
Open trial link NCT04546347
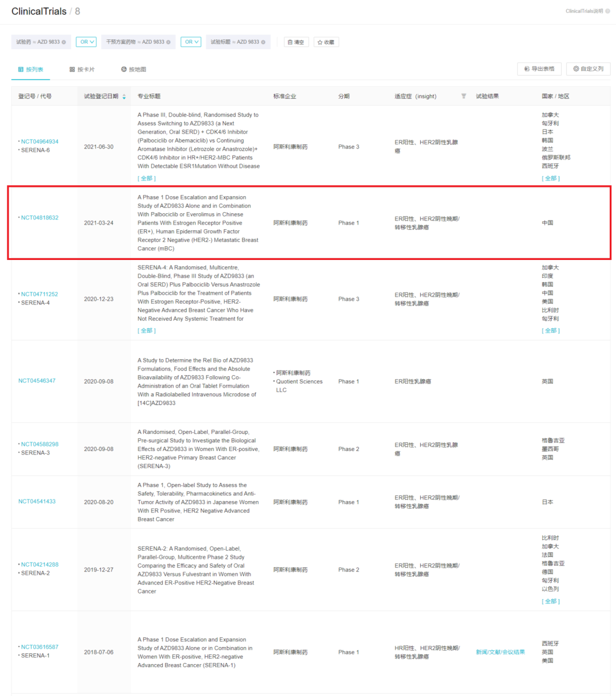[37, 381]
